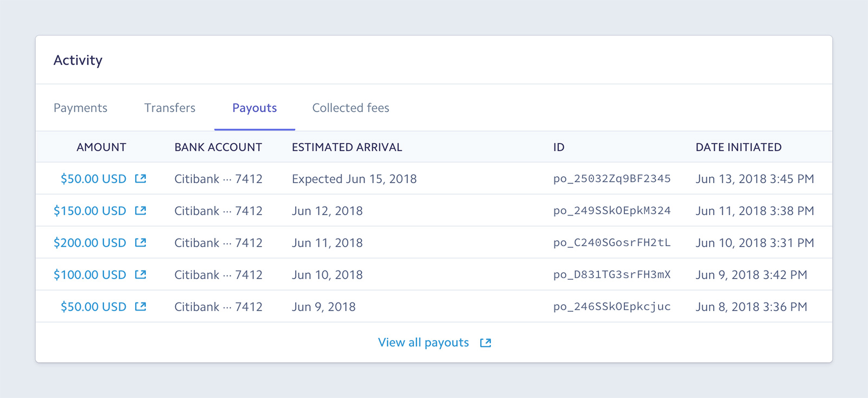The width and height of the screenshot is (868, 398).
Task: Click payout ID po_249SSkOEpkM324
Action: (612, 211)
